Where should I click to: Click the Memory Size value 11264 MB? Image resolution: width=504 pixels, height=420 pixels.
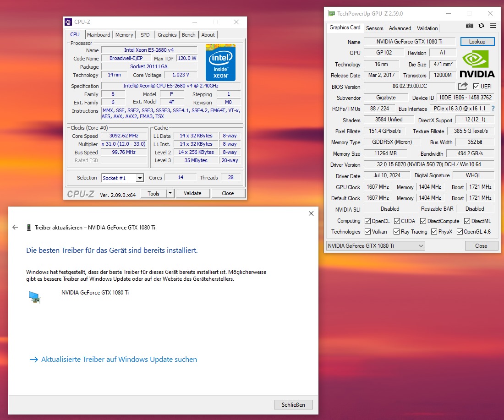(385, 153)
